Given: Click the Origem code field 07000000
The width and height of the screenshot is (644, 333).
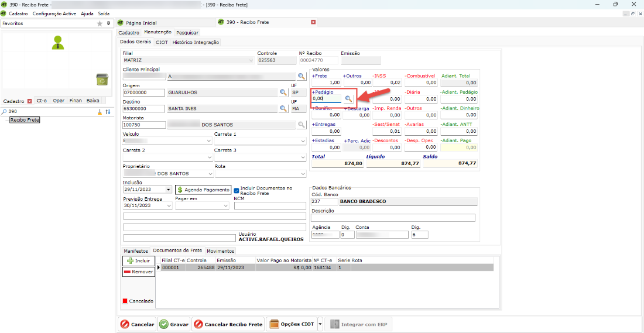Looking at the screenshot, I should tap(143, 92).
